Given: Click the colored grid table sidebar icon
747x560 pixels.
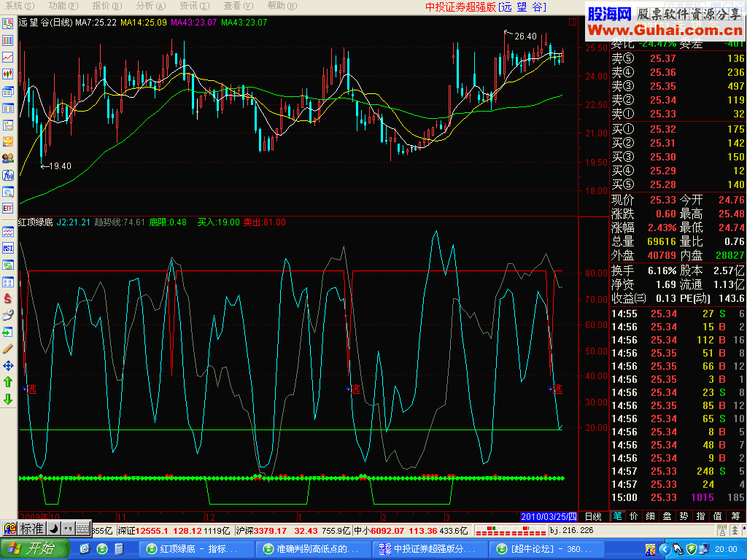Looking at the screenshot, I should (x=8, y=41).
